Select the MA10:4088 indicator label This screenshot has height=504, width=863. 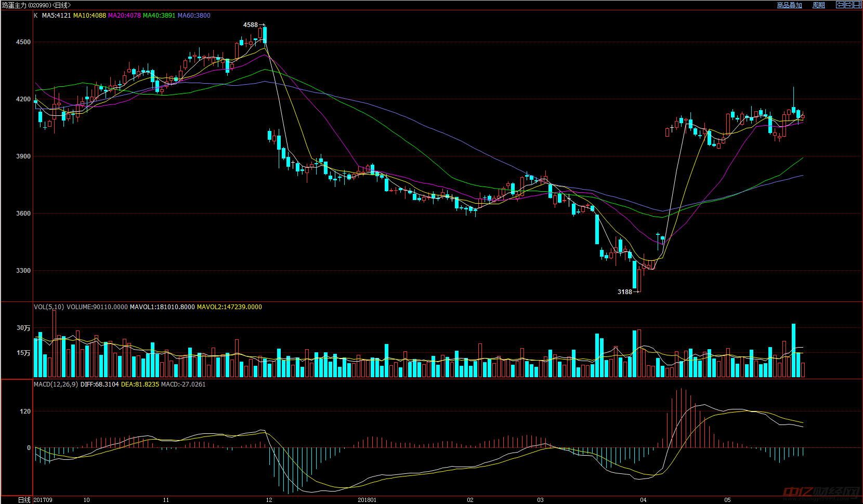(x=89, y=16)
